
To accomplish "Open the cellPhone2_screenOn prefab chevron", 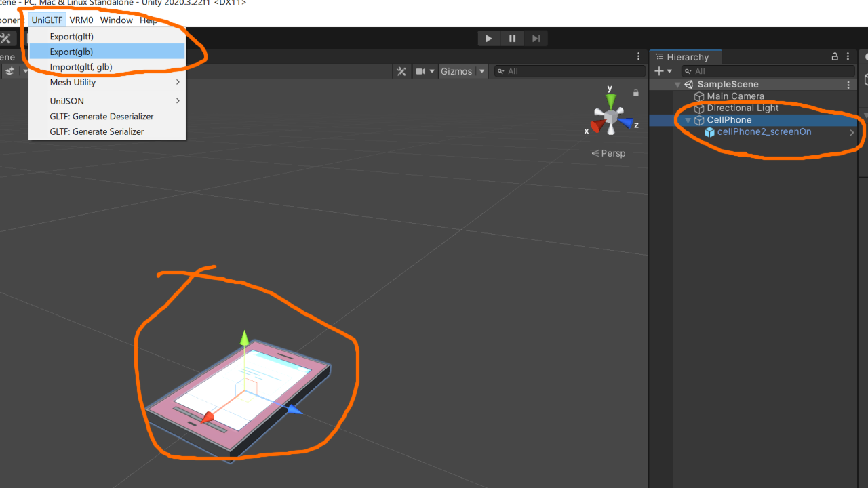I will [852, 132].
